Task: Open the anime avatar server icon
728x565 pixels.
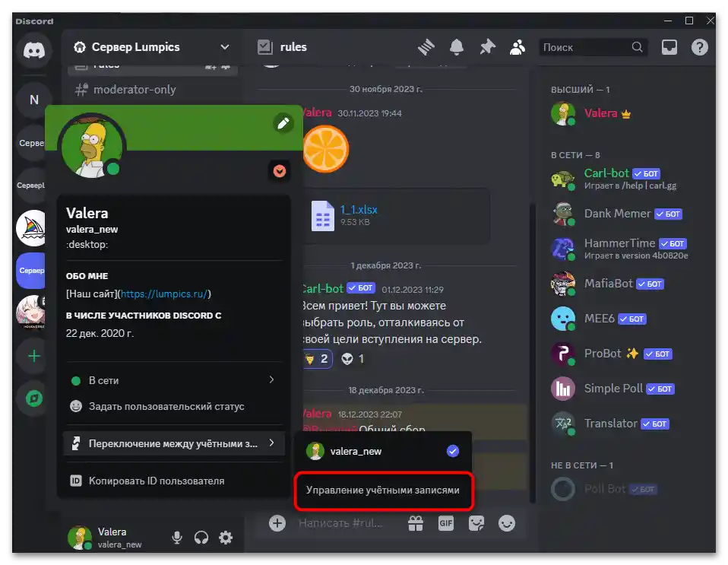Action: coord(31,311)
